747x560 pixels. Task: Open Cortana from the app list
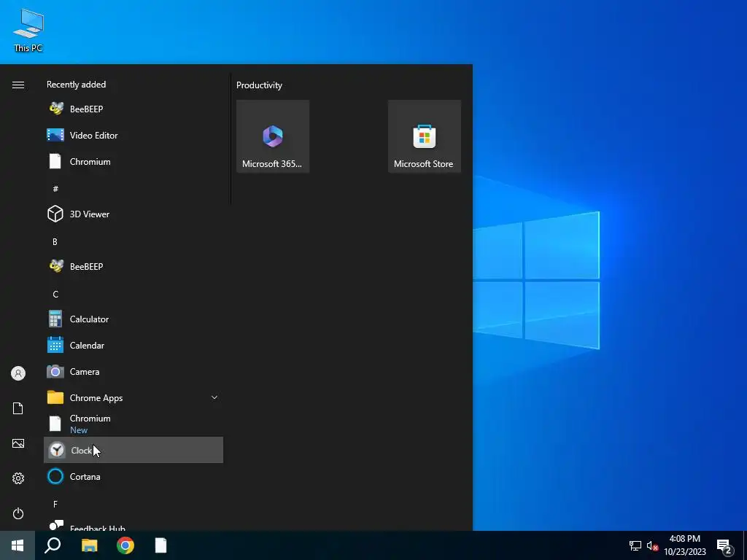pos(133,476)
